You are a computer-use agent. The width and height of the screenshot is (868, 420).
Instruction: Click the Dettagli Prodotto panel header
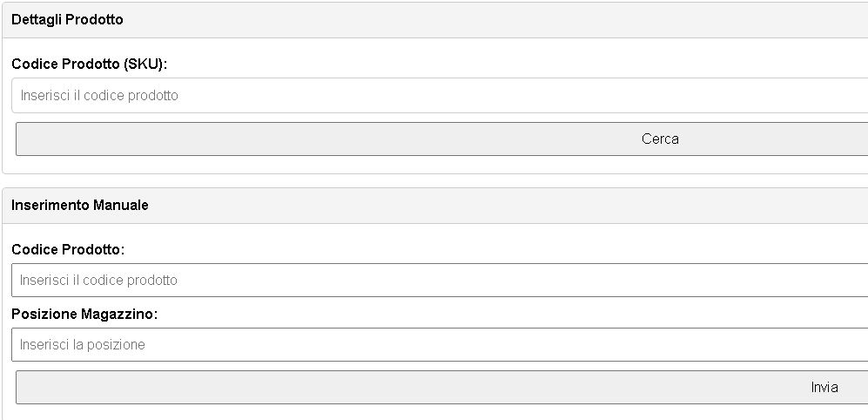(x=435, y=20)
